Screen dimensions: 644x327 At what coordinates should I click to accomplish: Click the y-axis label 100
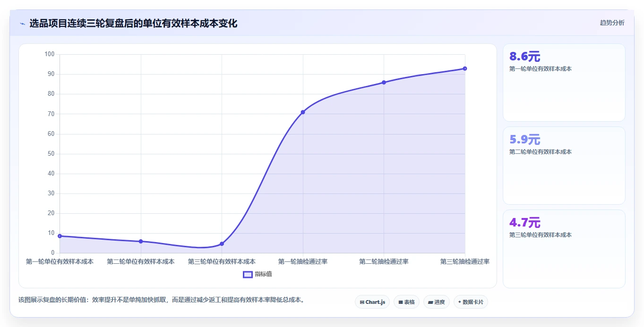click(x=50, y=54)
